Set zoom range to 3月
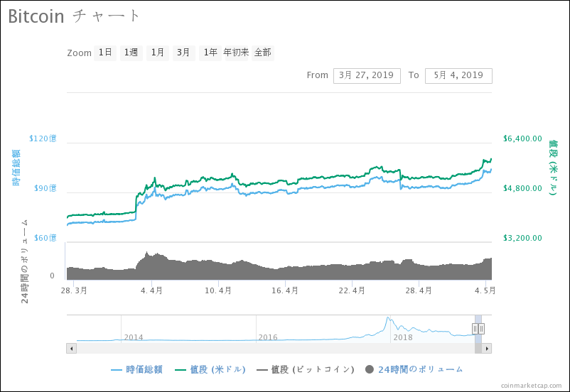The image size is (570, 392). tap(183, 53)
